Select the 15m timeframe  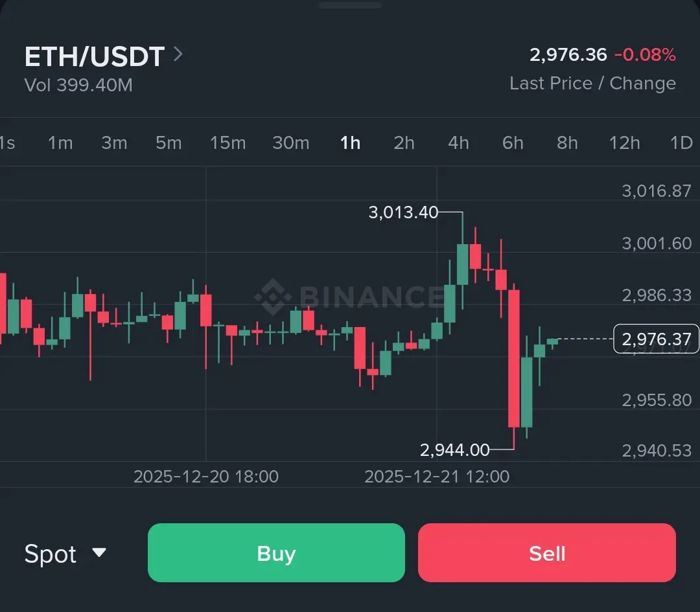click(x=227, y=142)
